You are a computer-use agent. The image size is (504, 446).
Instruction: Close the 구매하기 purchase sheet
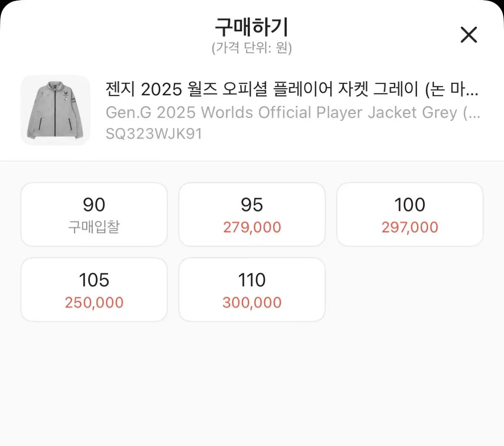tap(468, 35)
